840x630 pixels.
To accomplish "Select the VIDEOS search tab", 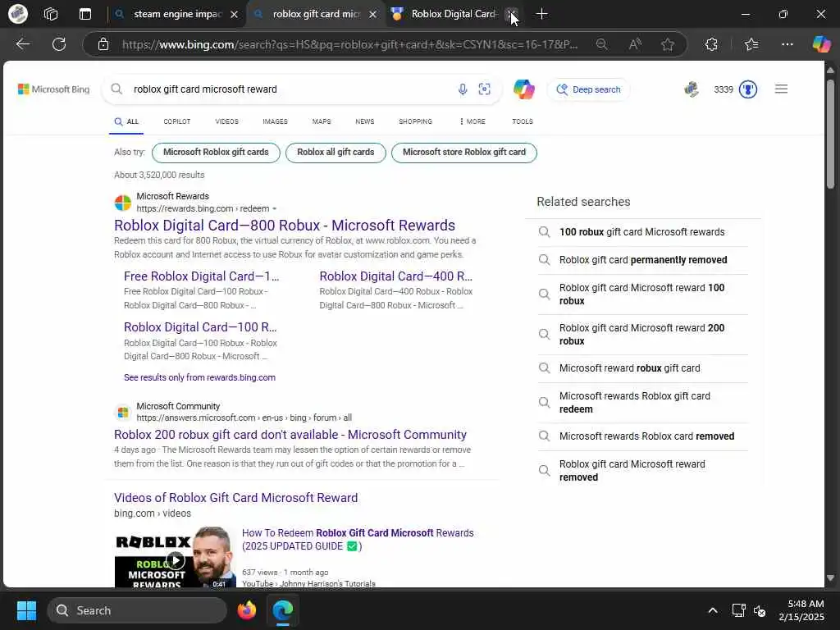I will pos(226,121).
